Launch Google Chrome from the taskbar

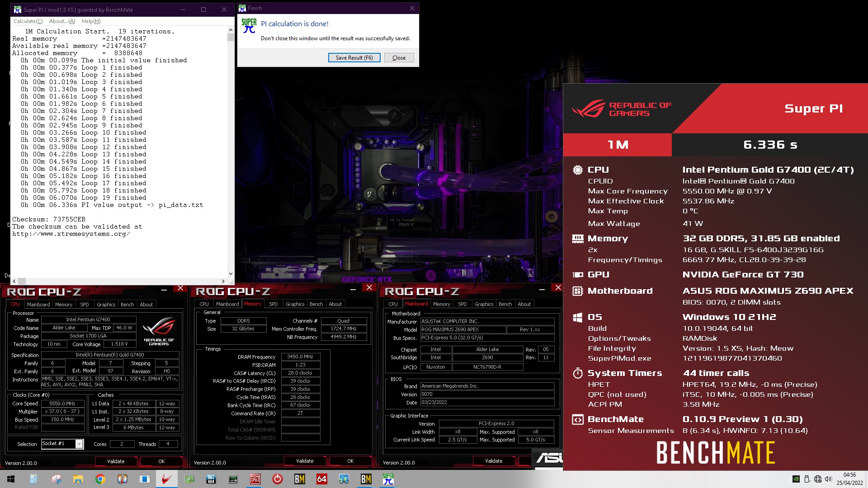pyautogui.click(x=100, y=479)
